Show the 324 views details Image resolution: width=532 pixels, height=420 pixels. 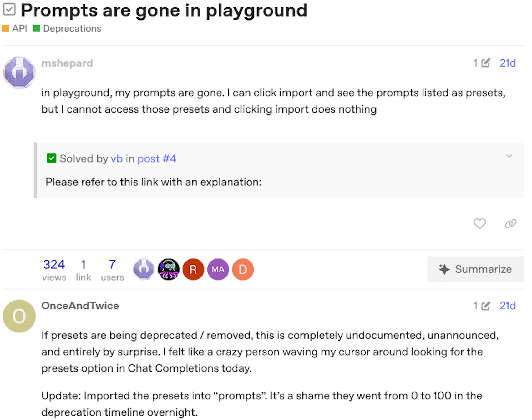(x=54, y=270)
